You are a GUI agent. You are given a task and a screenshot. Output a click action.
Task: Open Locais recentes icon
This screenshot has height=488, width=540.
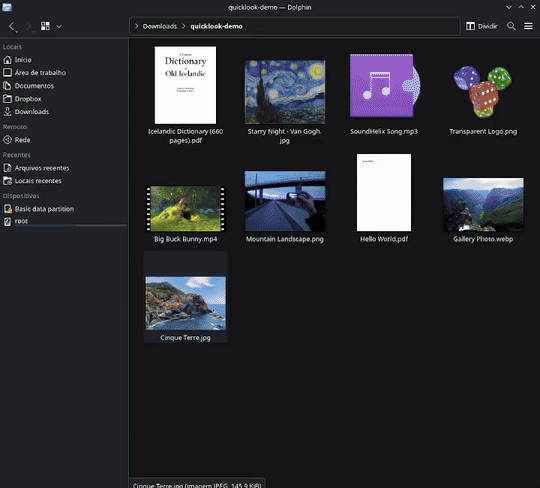click(x=7, y=181)
